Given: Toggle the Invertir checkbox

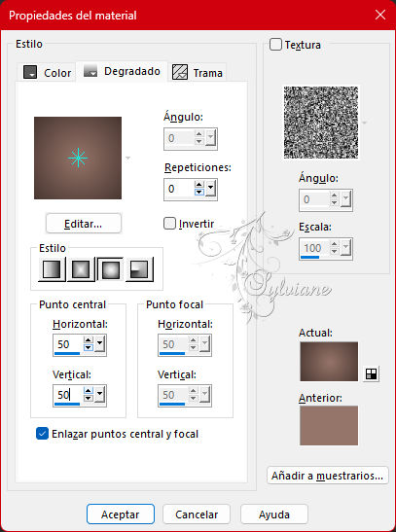Looking at the screenshot, I should click(x=169, y=224).
